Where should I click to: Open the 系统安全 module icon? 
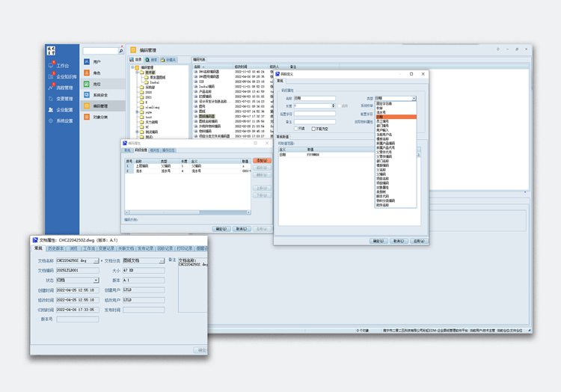click(88, 95)
